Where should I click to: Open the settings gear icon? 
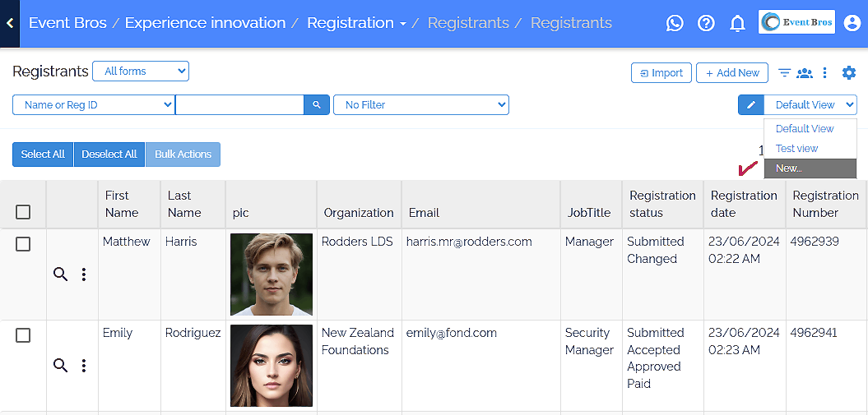[849, 73]
